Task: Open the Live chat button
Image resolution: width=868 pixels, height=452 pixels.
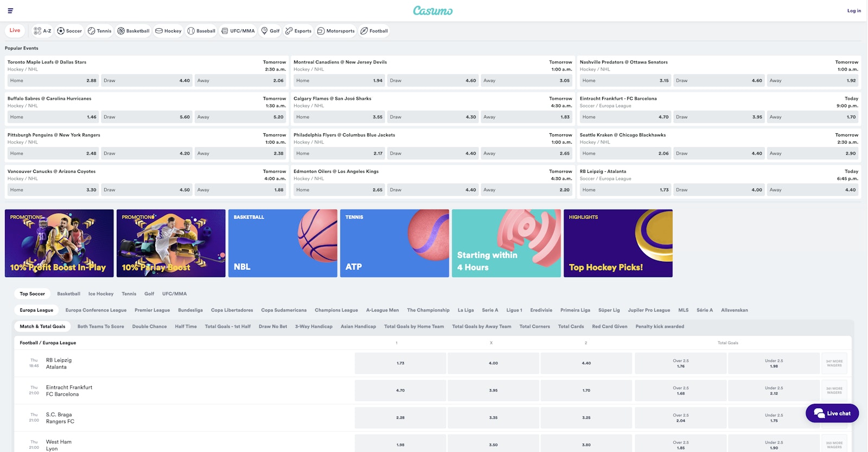Action: pyautogui.click(x=832, y=414)
